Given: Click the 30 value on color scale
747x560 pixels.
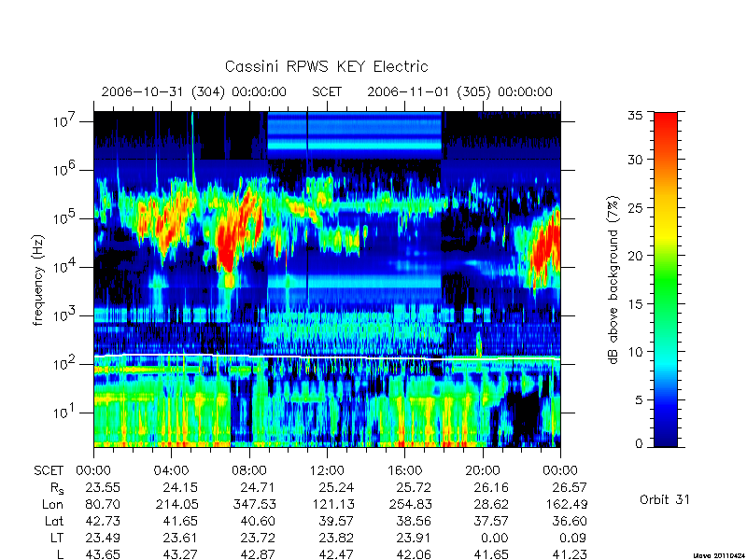Looking at the screenshot, I should 635,160.
